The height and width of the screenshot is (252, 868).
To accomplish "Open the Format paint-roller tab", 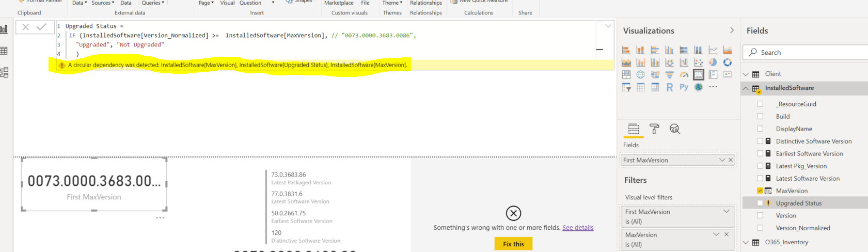I will 654,129.
